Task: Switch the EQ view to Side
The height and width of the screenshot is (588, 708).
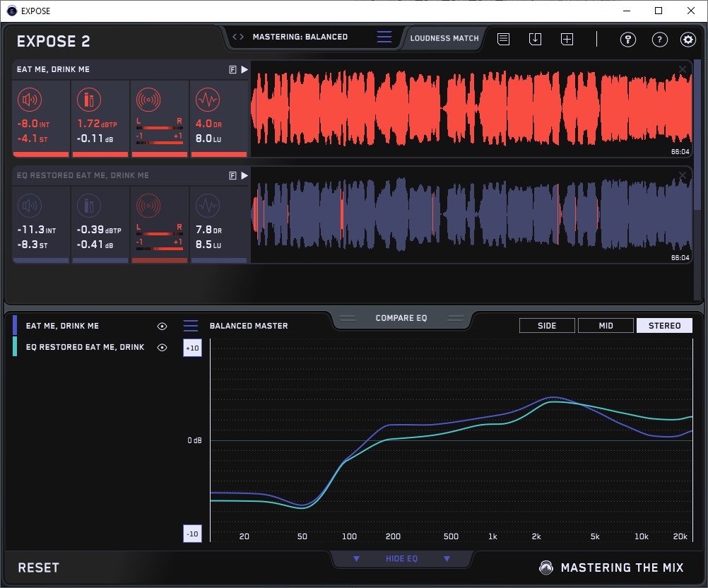Action: pyautogui.click(x=547, y=326)
